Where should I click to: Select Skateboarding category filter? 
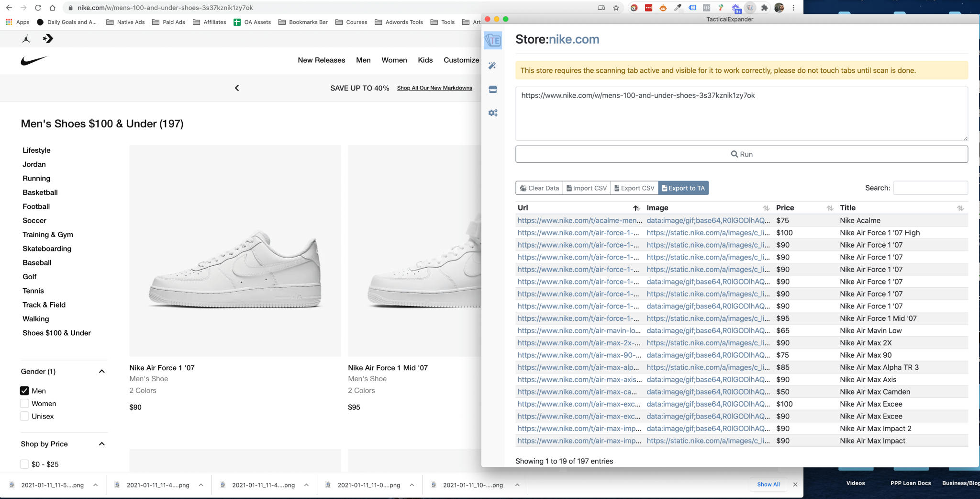point(47,249)
